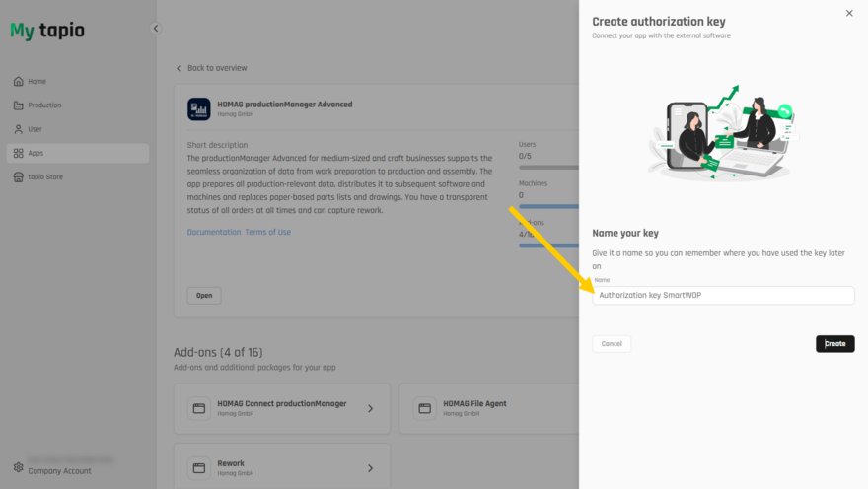Open the Terms of Use link
The height and width of the screenshot is (489, 868).
[268, 232]
